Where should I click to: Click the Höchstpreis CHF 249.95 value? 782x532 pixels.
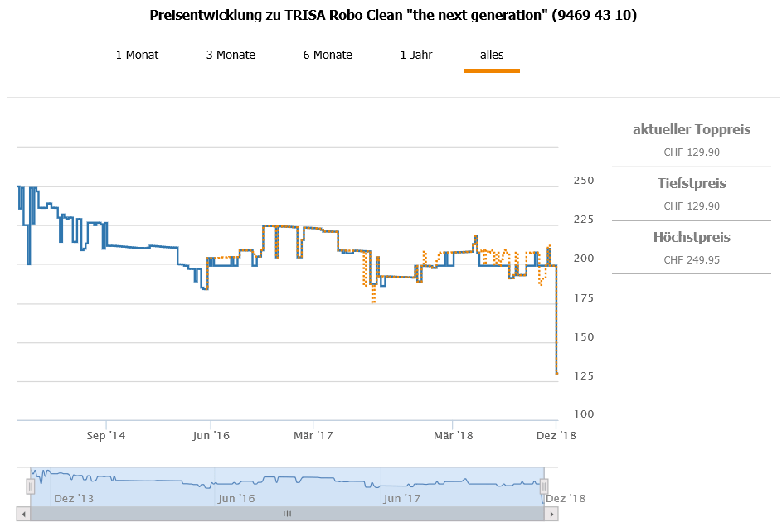click(x=692, y=260)
